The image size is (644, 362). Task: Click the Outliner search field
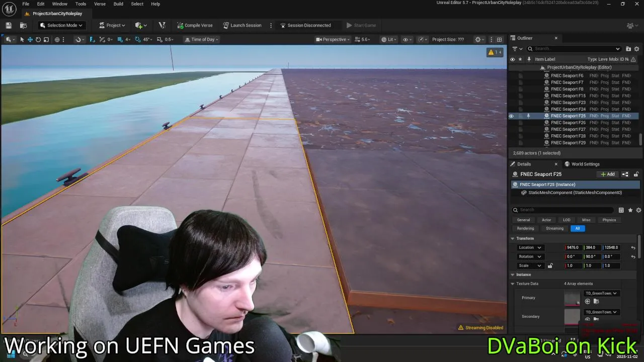pyautogui.click(x=574, y=49)
